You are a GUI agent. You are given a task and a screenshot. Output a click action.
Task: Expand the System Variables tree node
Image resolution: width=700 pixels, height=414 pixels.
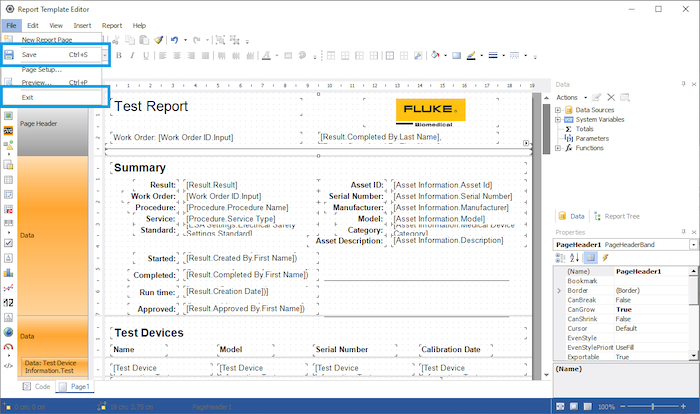click(559, 118)
